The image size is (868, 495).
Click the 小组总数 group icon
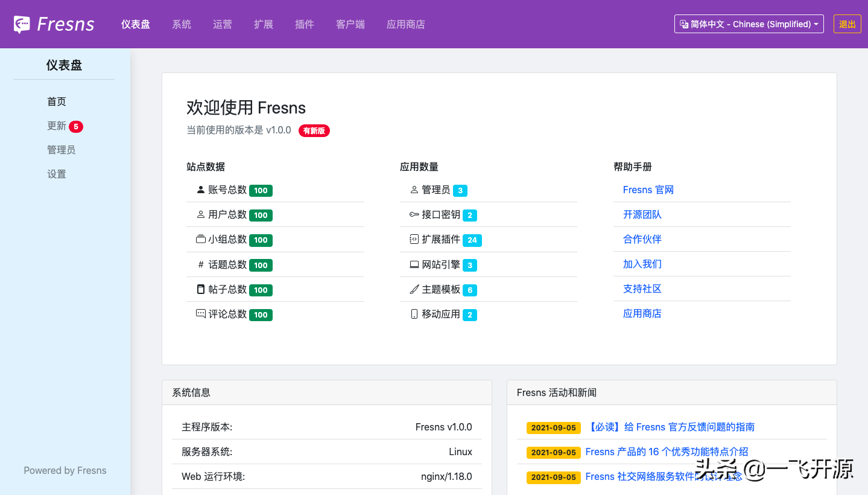coord(201,239)
